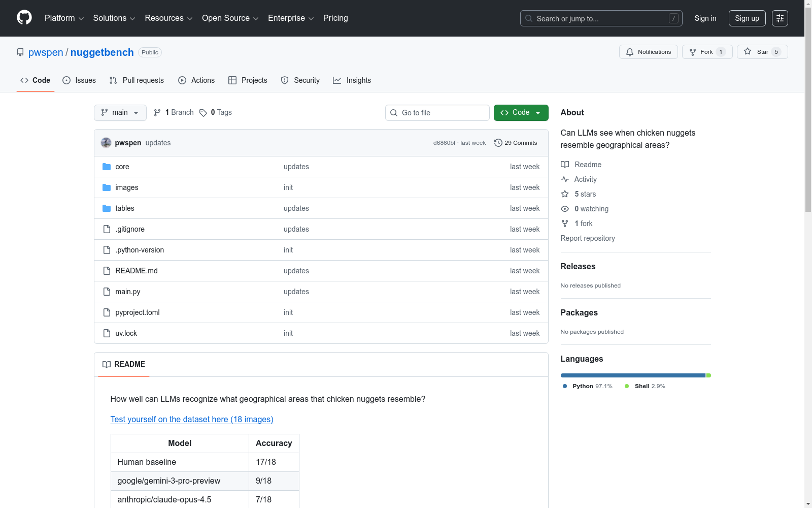This screenshot has height=508, width=812.
Task: Click the .python-version file icon
Action: point(107,250)
